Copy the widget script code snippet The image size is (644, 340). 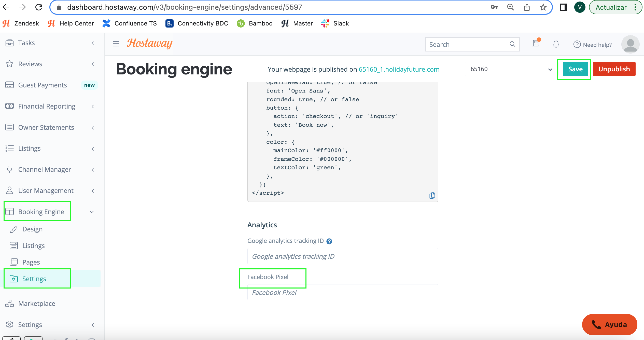coord(432,195)
